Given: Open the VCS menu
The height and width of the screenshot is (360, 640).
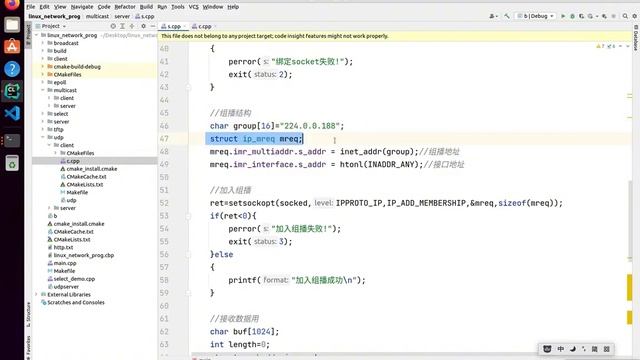Looking at the screenshot, I should click(x=193, y=7).
